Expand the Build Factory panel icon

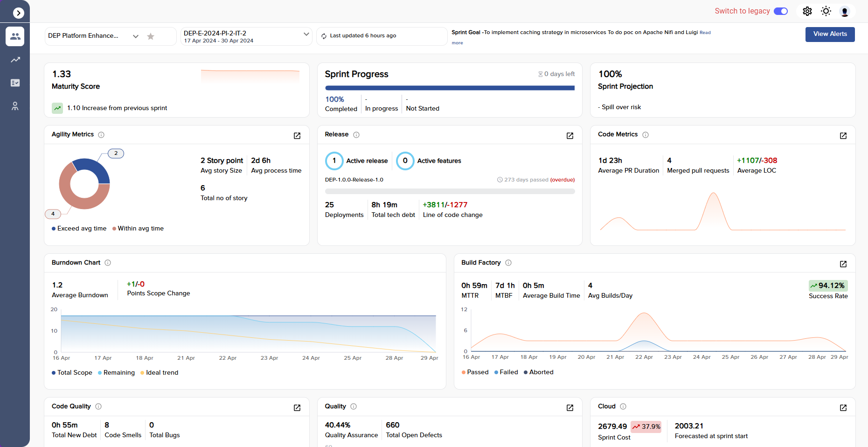pyautogui.click(x=843, y=264)
